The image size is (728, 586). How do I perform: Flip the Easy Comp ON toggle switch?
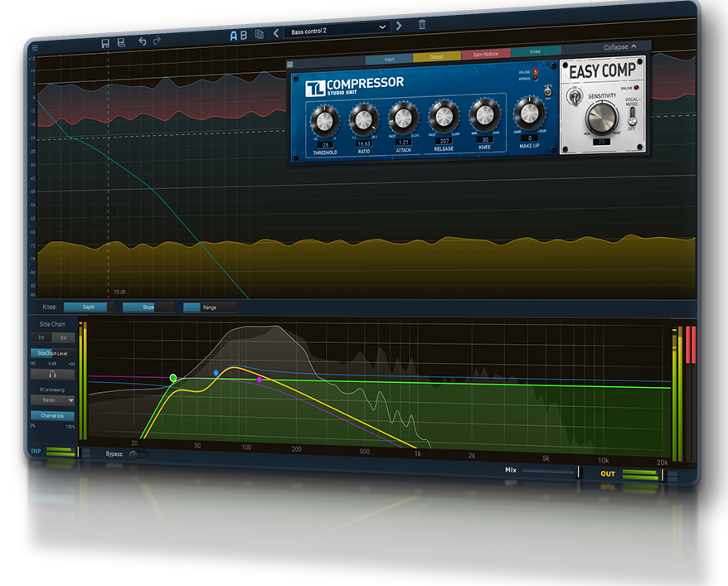pyautogui.click(x=573, y=97)
